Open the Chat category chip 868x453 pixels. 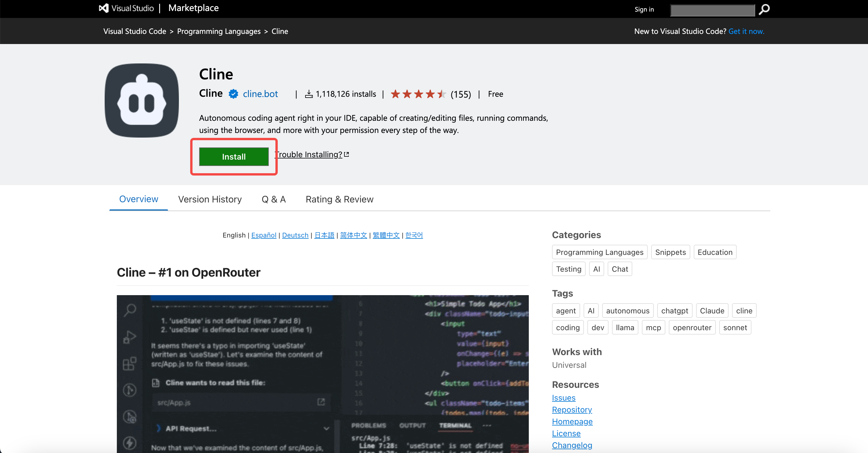(620, 269)
